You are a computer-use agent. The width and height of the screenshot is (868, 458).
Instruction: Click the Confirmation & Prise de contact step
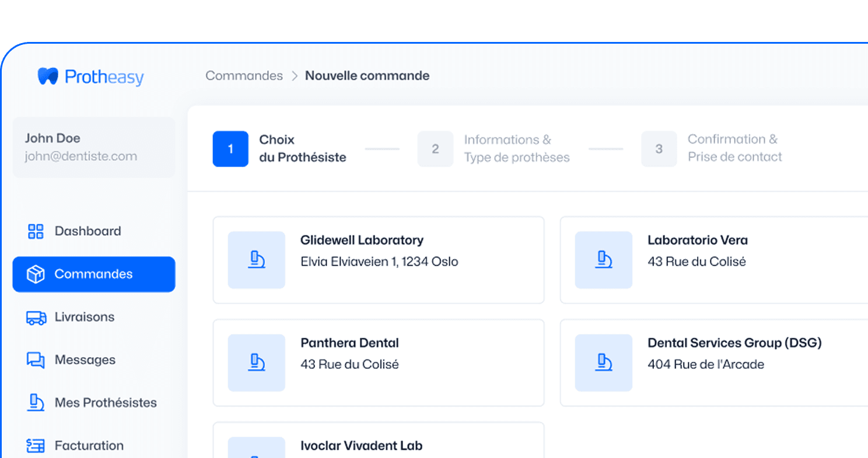[x=735, y=148]
